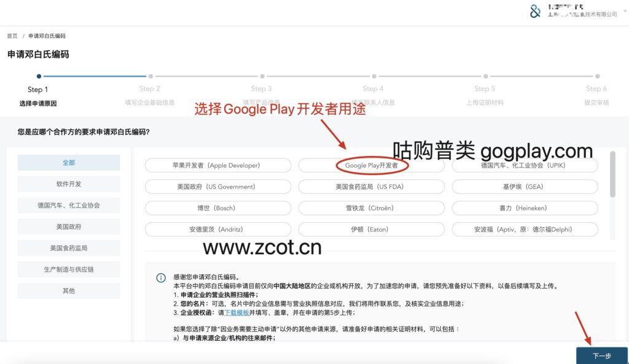The image size is (629, 364).
Task: Select the 博世 (Bosch) partner option
Action: 217,208
